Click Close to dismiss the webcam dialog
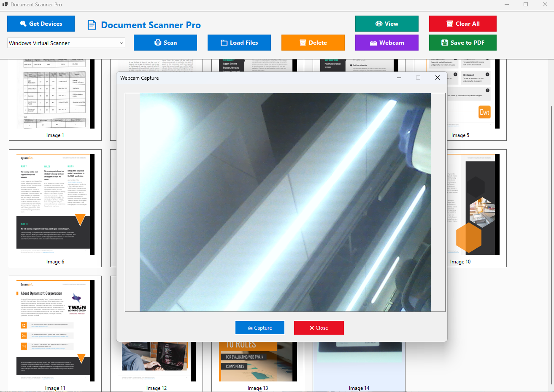This screenshot has height=392, width=554. tap(319, 328)
